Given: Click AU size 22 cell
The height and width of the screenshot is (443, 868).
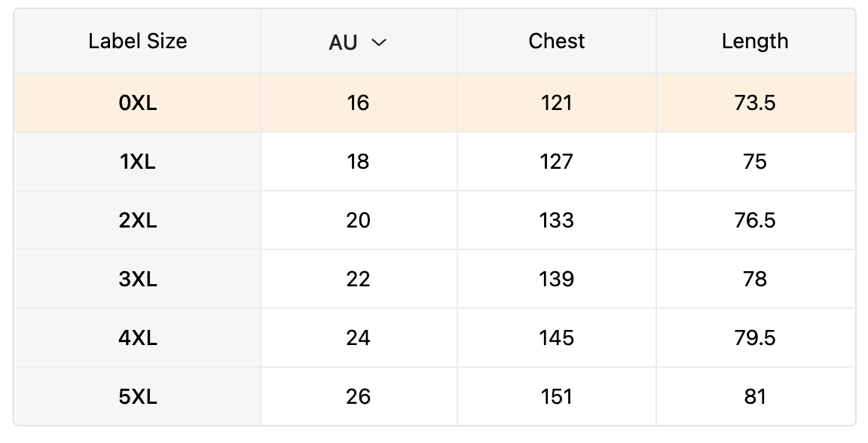Looking at the screenshot, I should coord(358,280).
